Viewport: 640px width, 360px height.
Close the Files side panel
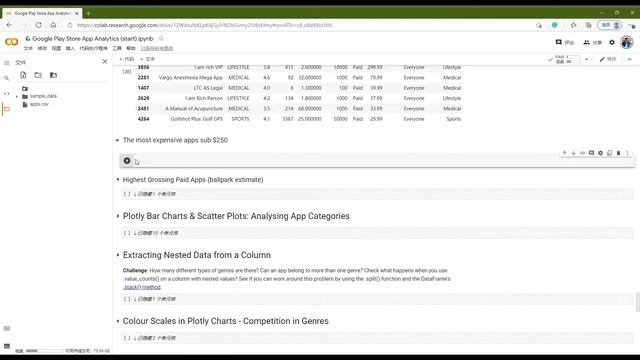point(105,61)
